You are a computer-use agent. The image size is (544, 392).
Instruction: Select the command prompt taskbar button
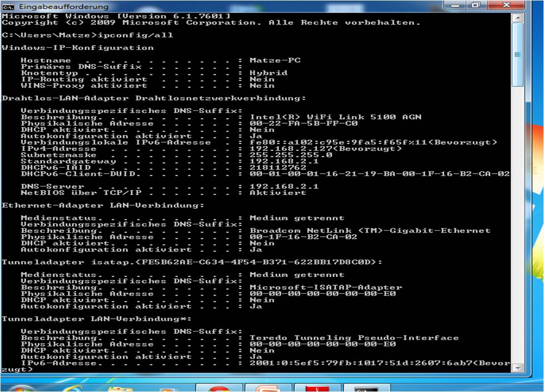pyautogui.click(x=366, y=388)
